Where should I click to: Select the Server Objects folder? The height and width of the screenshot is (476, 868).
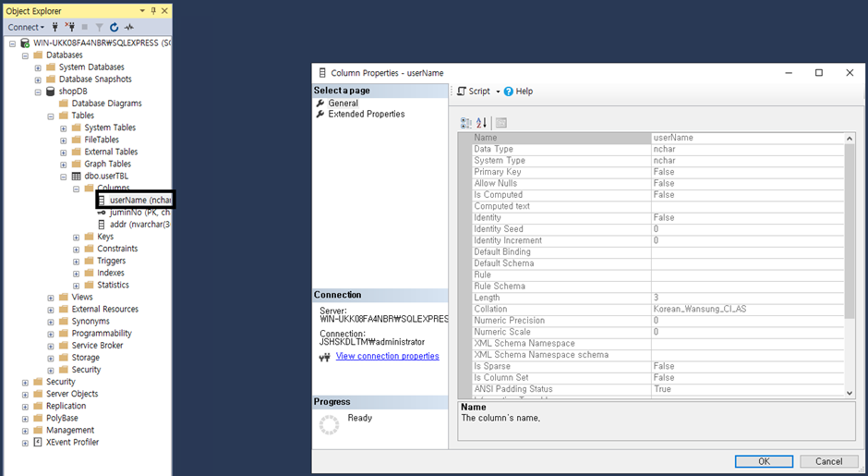pos(72,394)
